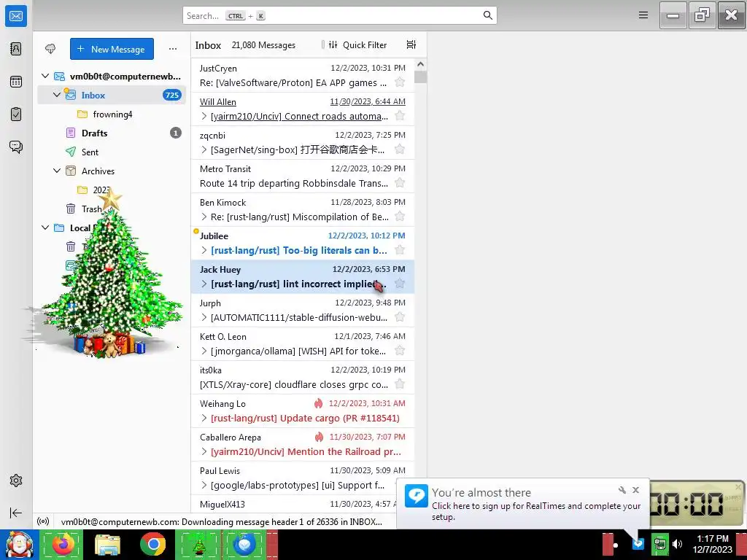Open the Tasks space icon
This screenshot has height=560, width=747.
coord(16,114)
